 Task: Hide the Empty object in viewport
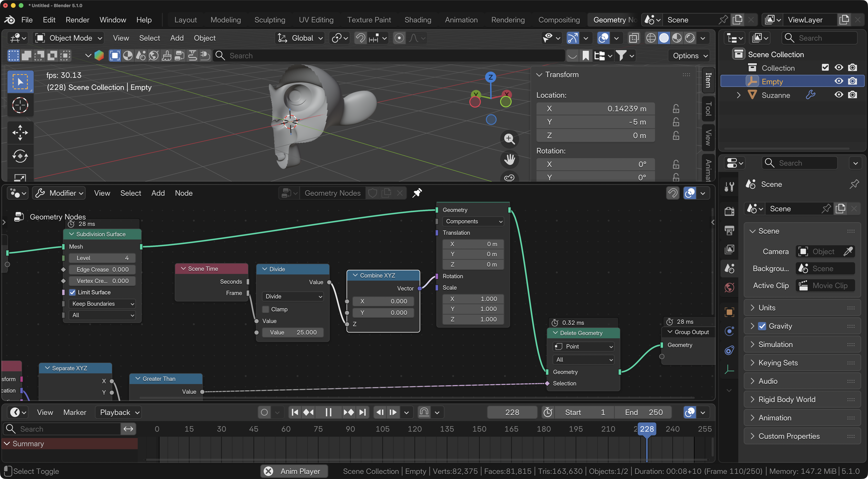[x=839, y=82]
